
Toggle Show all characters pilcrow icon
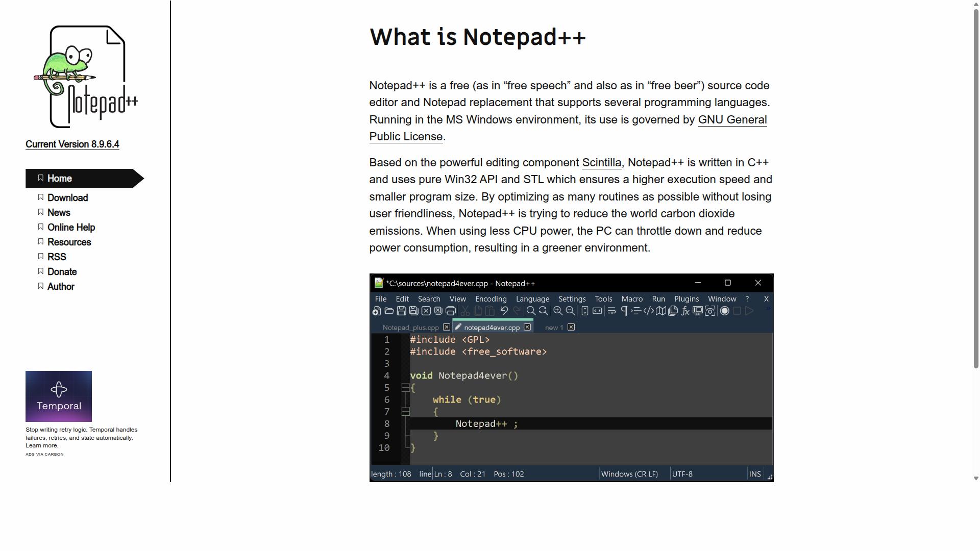pos(624,311)
